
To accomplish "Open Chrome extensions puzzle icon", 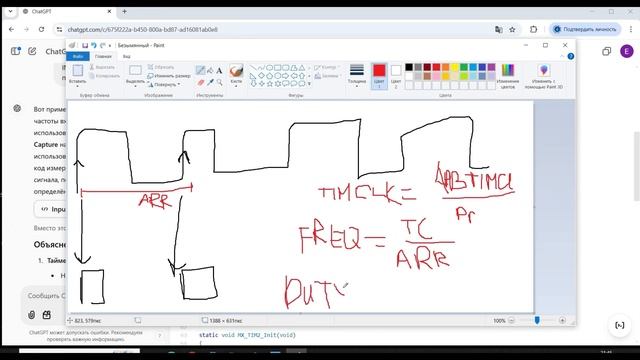I will (533, 29).
